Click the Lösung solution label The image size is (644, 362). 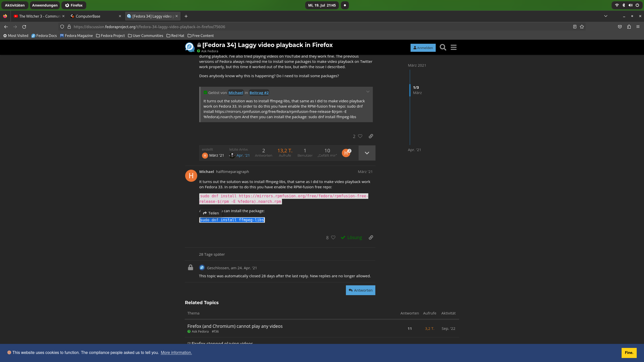pos(351,237)
